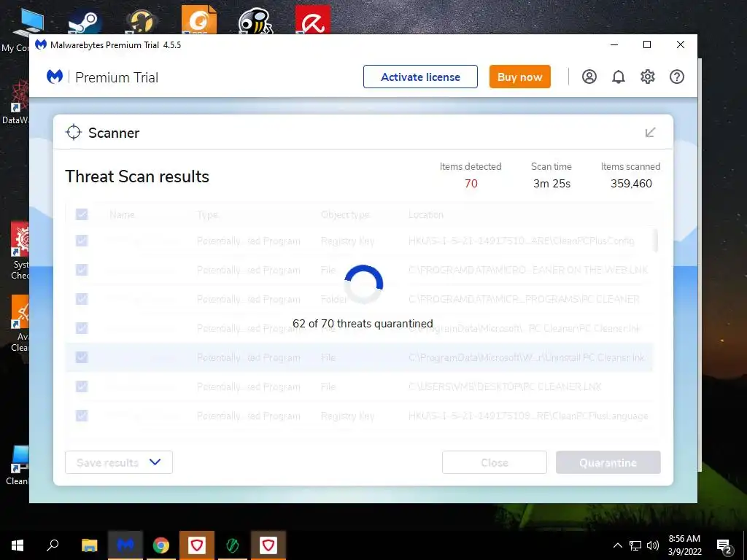Uncheck the Uninstall PC Cleaner.lnk row

(x=82, y=357)
